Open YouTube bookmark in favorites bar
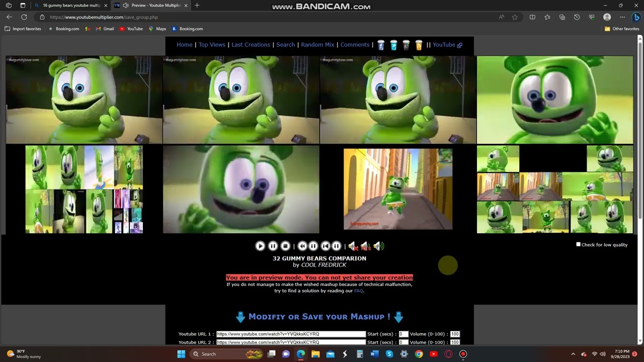This screenshot has height=362, width=644. point(131,29)
